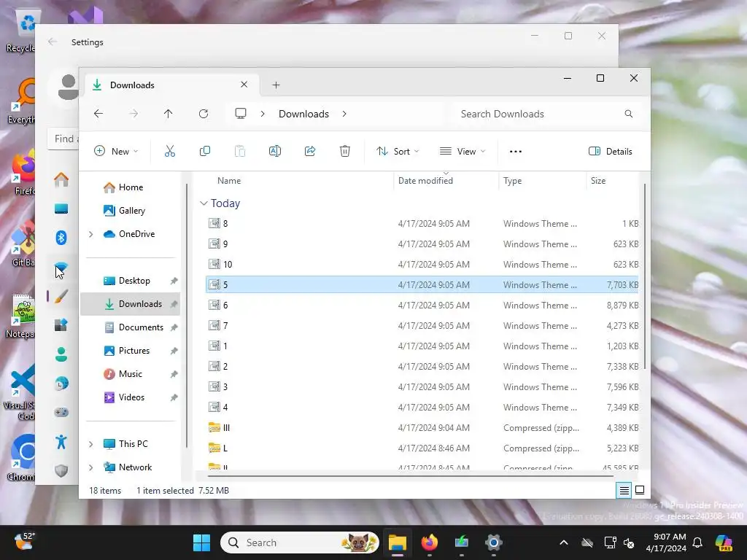Open Network wifi section in Settings sidebar
The width and height of the screenshot is (747, 560).
point(61,268)
